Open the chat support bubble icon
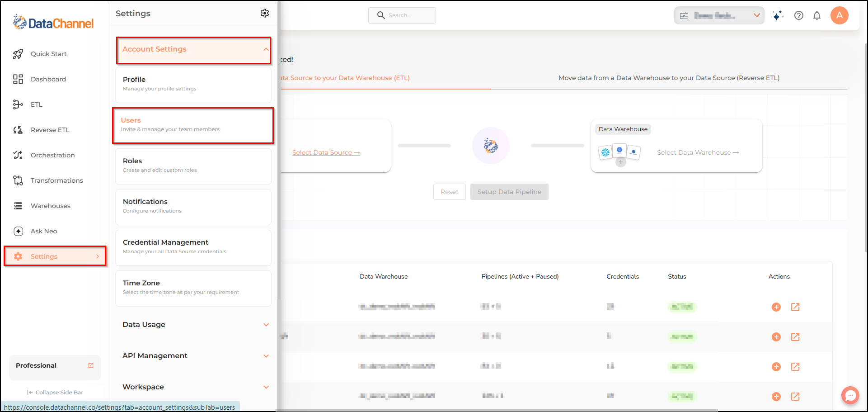The image size is (868, 412). (x=850, y=395)
